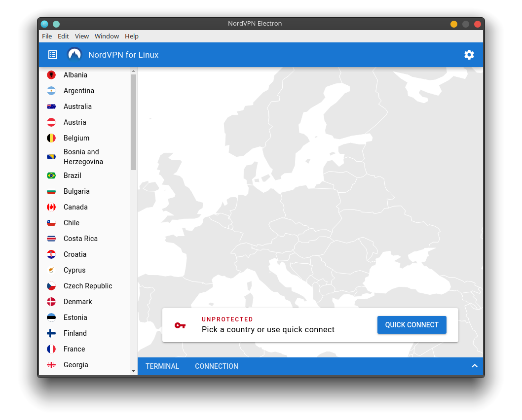
Task: Toggle the country list sidebar icon
Action: [53, 55]
